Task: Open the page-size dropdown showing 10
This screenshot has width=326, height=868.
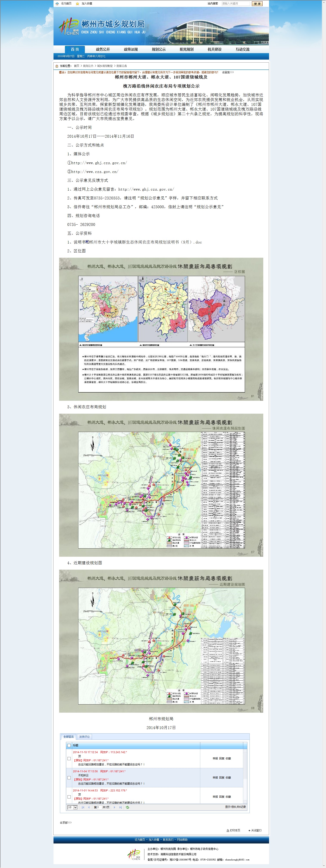Action: 72,807
